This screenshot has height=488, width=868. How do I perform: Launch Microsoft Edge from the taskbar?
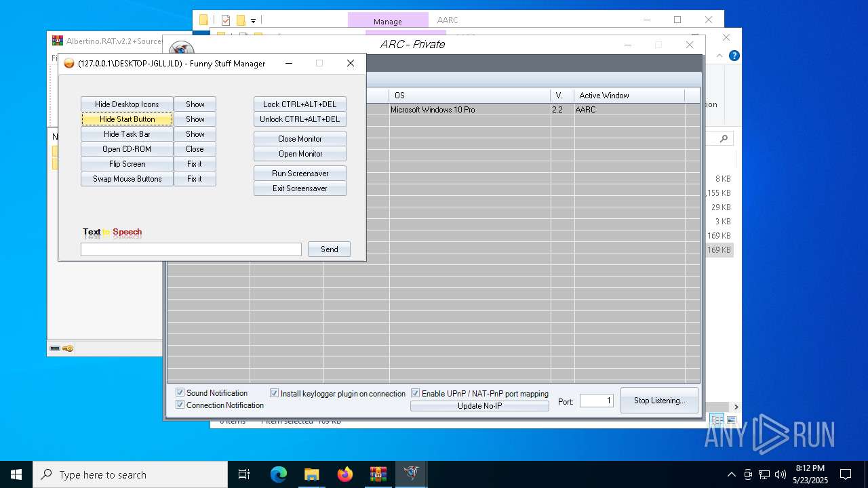coord(279,474)
